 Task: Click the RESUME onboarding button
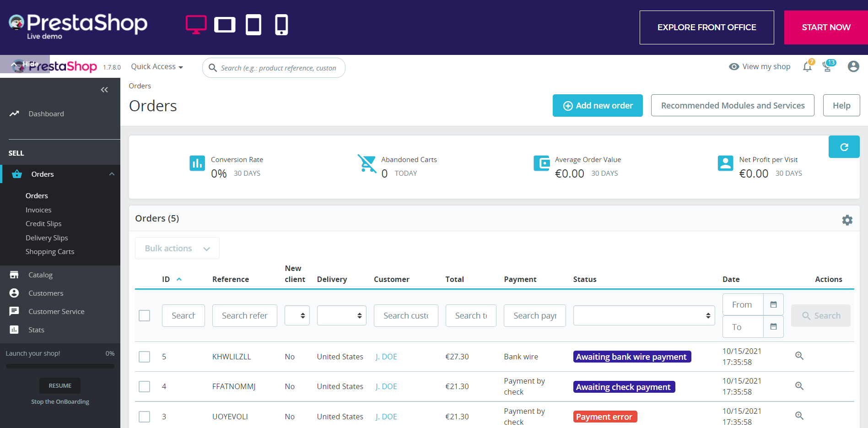click(60, 385)
